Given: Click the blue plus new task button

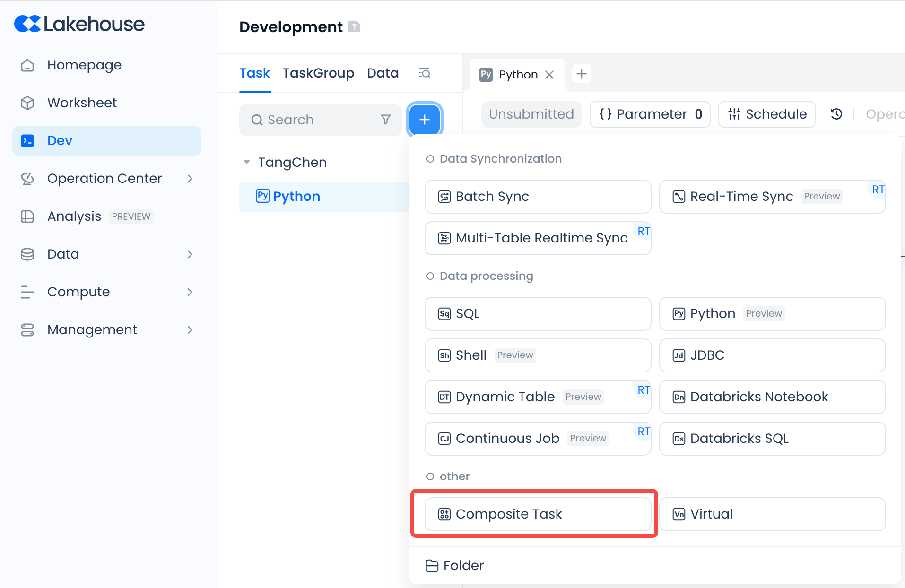Looking at the screenshot, I should point(424,120).
